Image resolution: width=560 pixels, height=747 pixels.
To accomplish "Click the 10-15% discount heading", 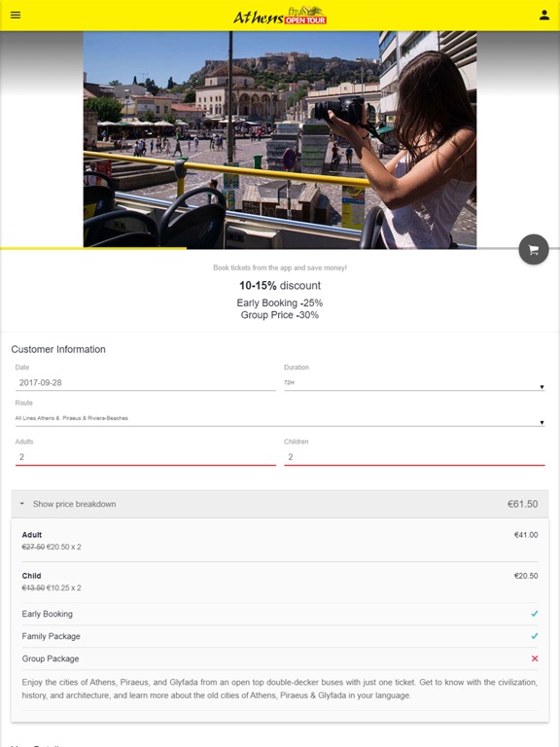I will pyautogui.click(x=280, y=286).
